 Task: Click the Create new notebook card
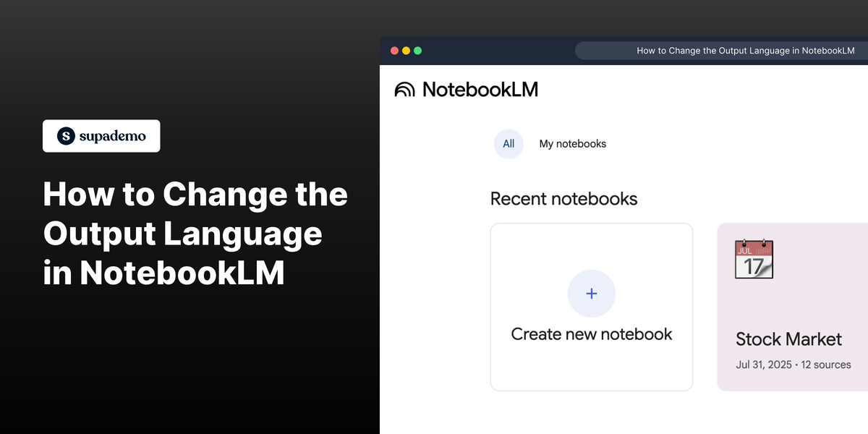[x=592, y=307]
